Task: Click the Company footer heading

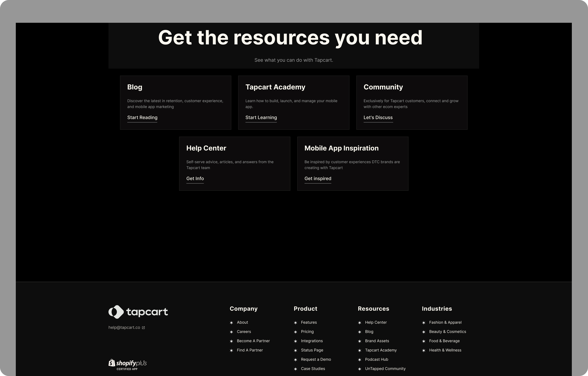Action: click(243, 309)
